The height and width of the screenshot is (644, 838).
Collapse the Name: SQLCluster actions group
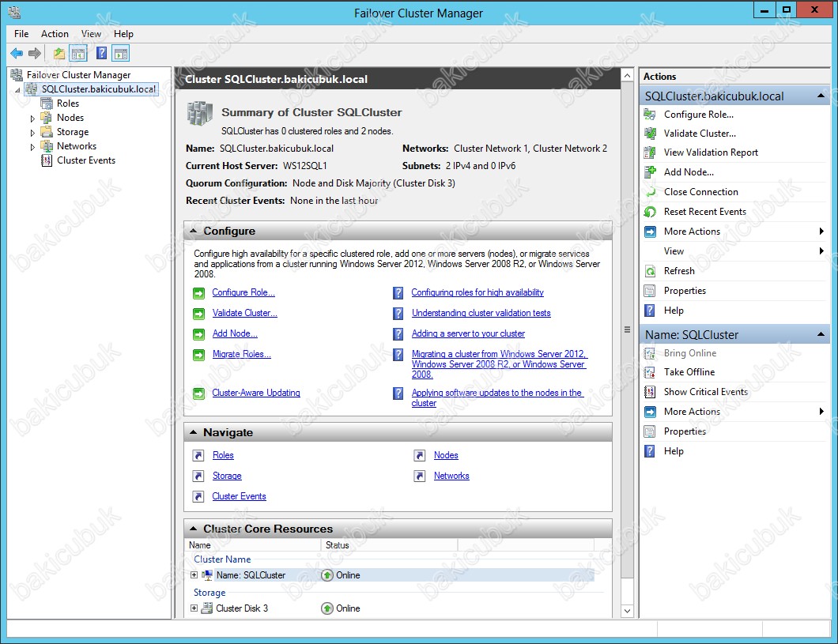click(821, 335)
